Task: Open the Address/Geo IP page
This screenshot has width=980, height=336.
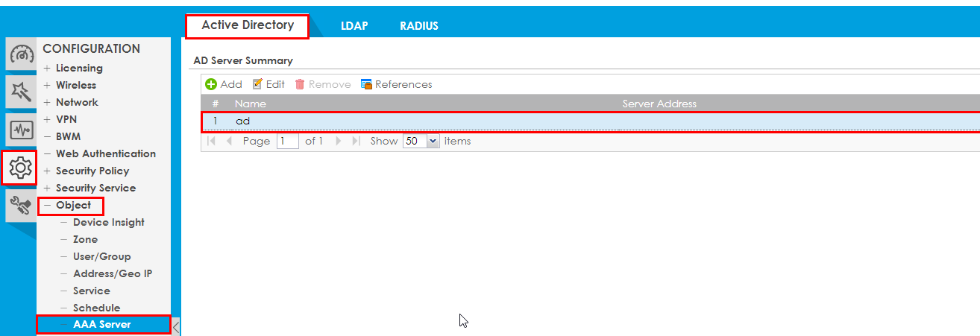Action: pos(112,273)
